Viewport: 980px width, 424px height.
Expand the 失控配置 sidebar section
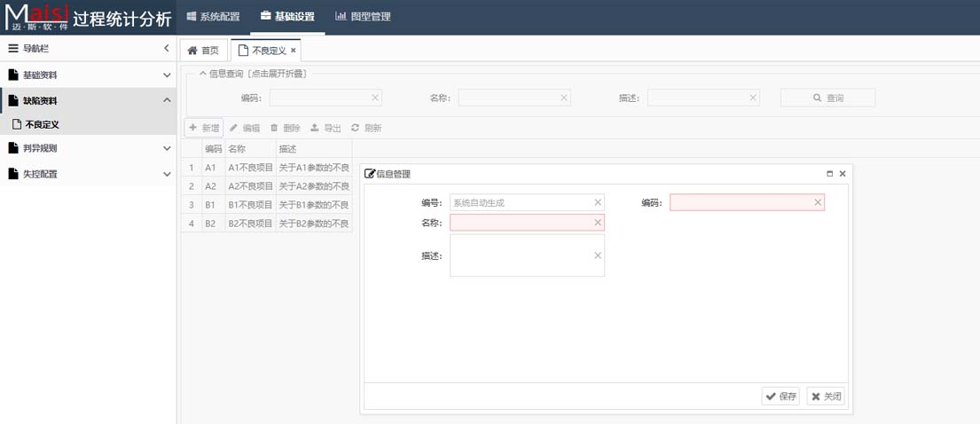[x=167, y=174]
